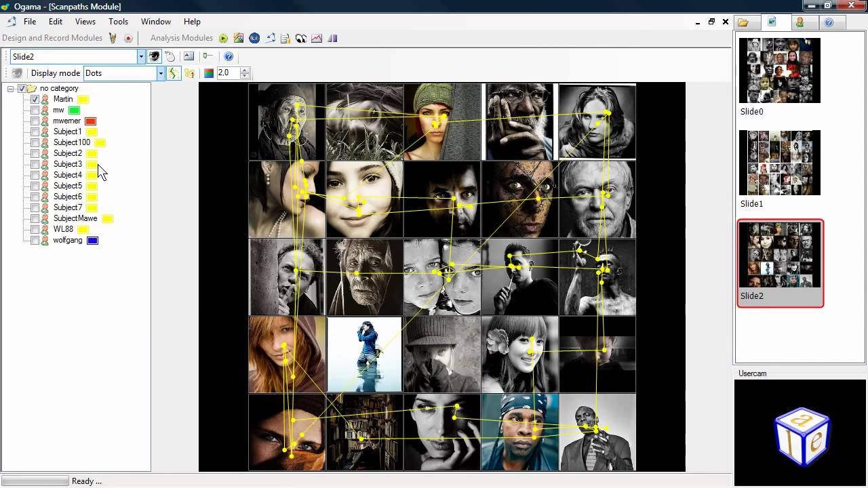Viewport: 868px width, 488px height.
Task: Click mwerner's red color swatch
Action: point(90,121)
